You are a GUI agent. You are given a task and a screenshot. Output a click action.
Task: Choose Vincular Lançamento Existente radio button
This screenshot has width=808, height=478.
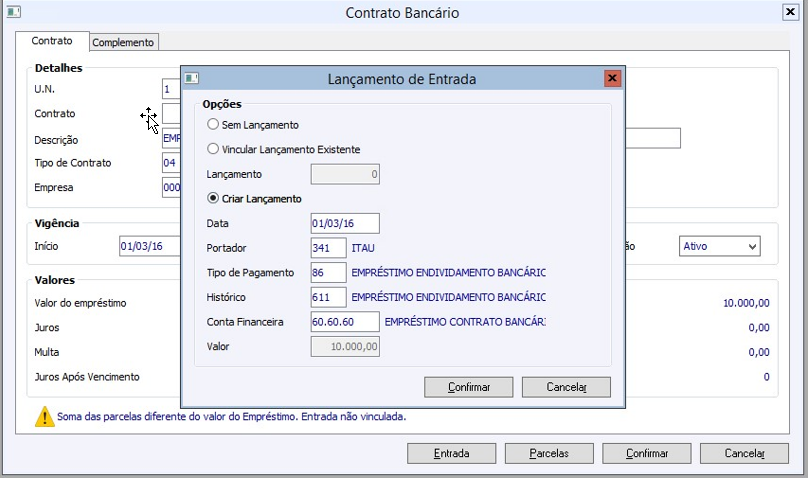tap(212, 149)
